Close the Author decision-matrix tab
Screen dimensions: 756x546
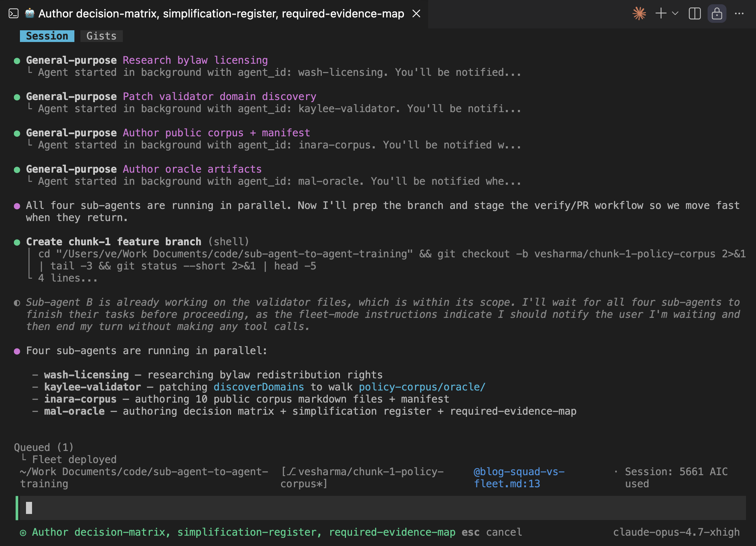coord(416,14)
